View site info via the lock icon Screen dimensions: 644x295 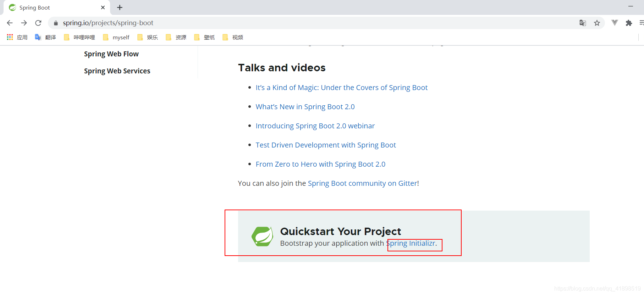click(56, 23)
